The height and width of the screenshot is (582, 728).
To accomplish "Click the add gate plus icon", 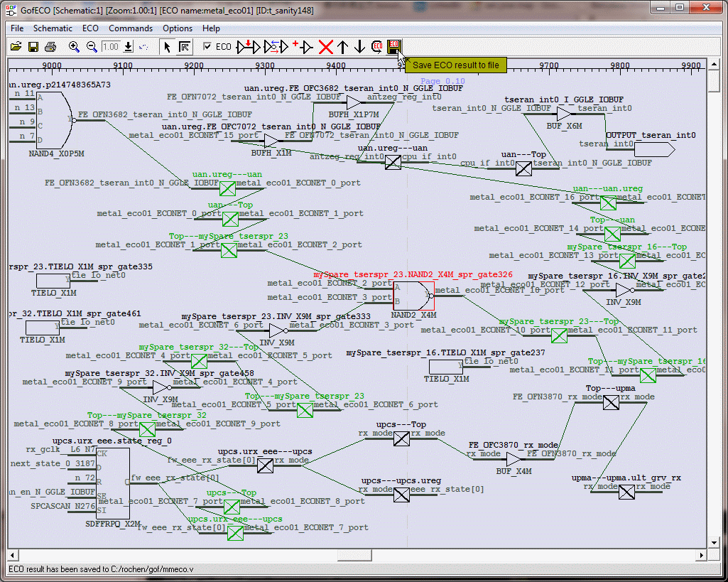I will point(302,47).
